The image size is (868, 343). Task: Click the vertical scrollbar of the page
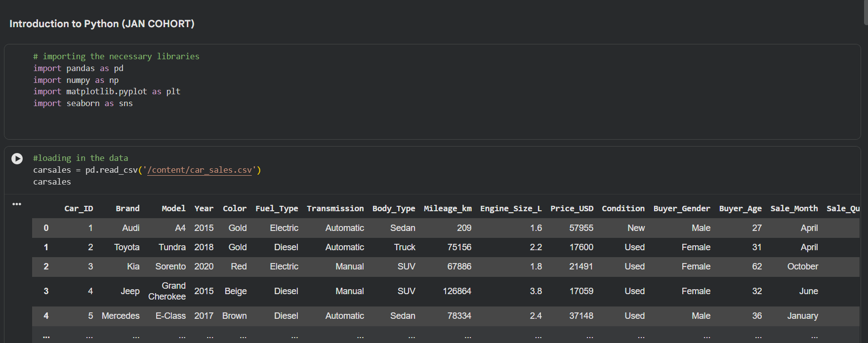pyautogui.click(x=866, y=12)
